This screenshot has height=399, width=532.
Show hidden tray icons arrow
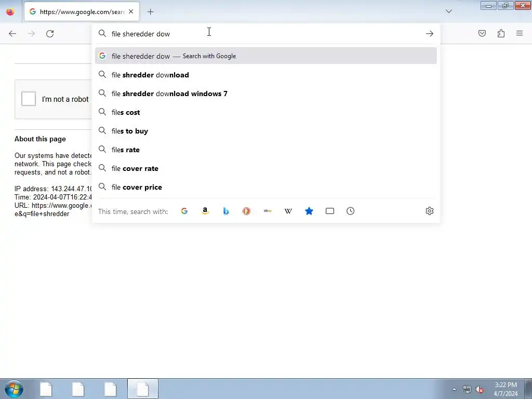(454, 389)
